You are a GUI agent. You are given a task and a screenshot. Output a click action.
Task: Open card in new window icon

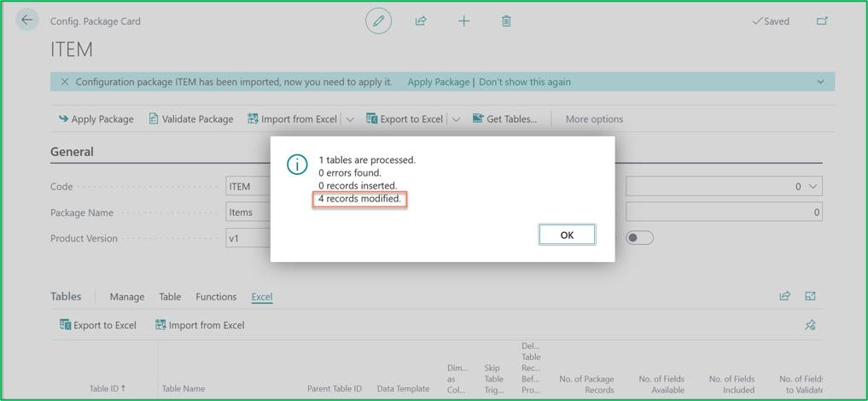[822, 21]
